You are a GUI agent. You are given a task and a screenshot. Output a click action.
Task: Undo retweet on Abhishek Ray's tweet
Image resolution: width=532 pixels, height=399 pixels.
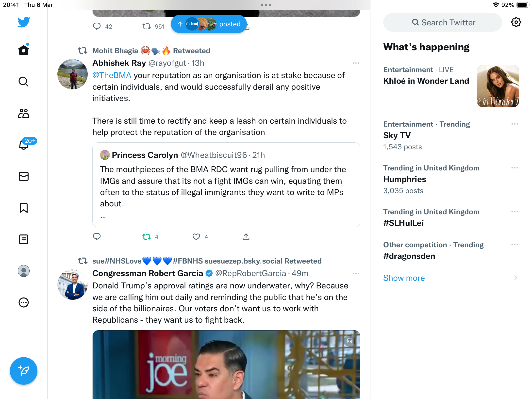(x=147, y=237)
